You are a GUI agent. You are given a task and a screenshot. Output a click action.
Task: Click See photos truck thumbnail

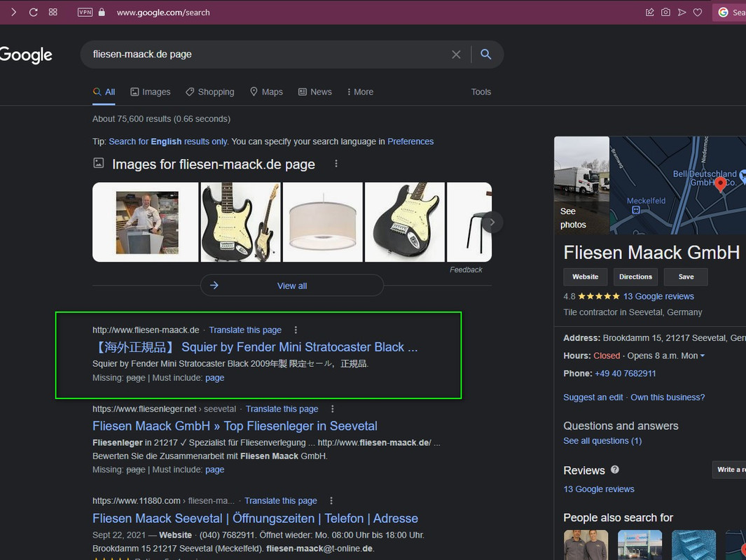(x=581, y=185)
